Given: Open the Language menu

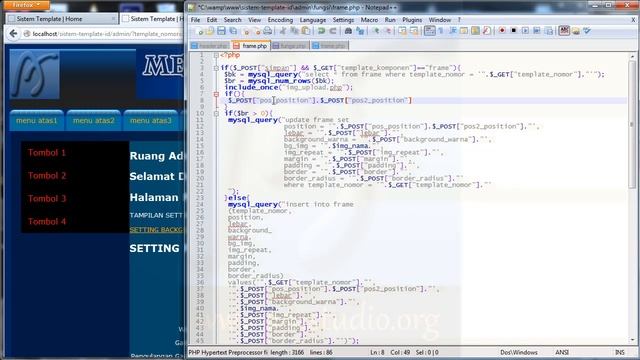Looking at the screenshot, I should coord(313,20).
